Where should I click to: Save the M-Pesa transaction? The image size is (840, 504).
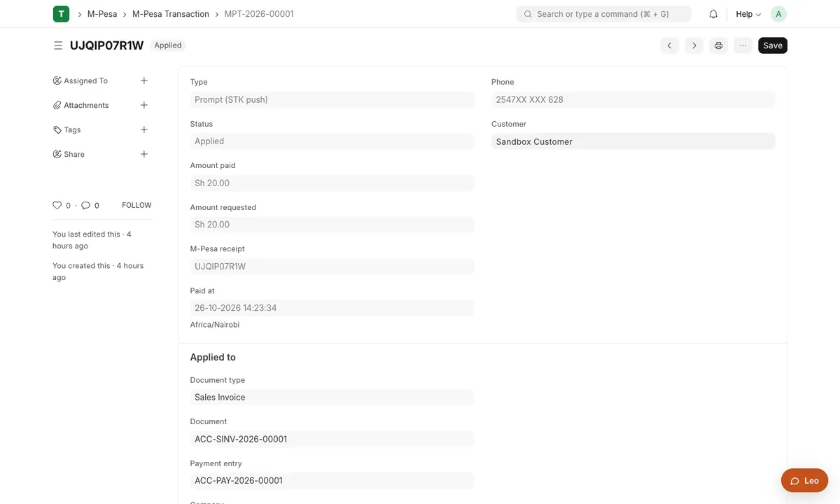tap(773, 45)
